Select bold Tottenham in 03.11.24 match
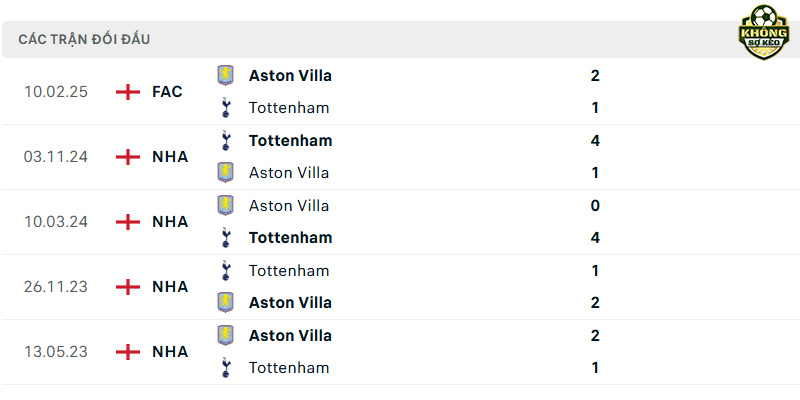The width and height of the screenshot is (800, 400). 290,140
